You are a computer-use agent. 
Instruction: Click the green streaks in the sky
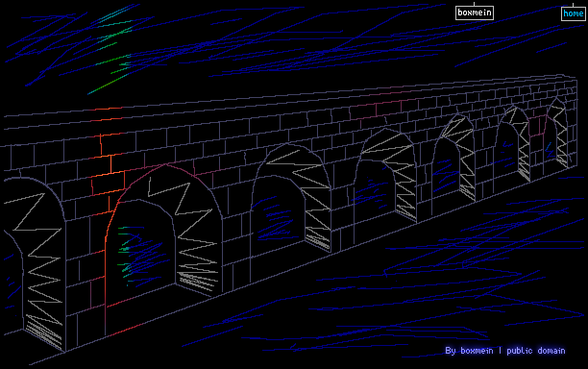point(110,49)
